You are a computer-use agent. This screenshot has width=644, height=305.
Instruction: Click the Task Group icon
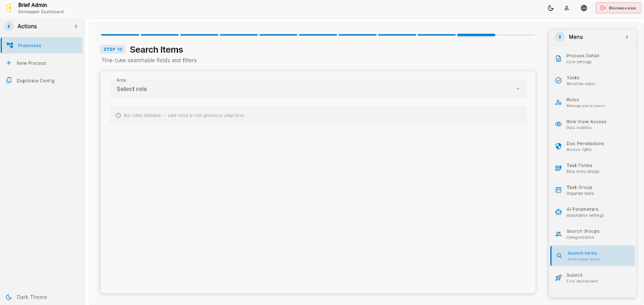click(558, 190)
